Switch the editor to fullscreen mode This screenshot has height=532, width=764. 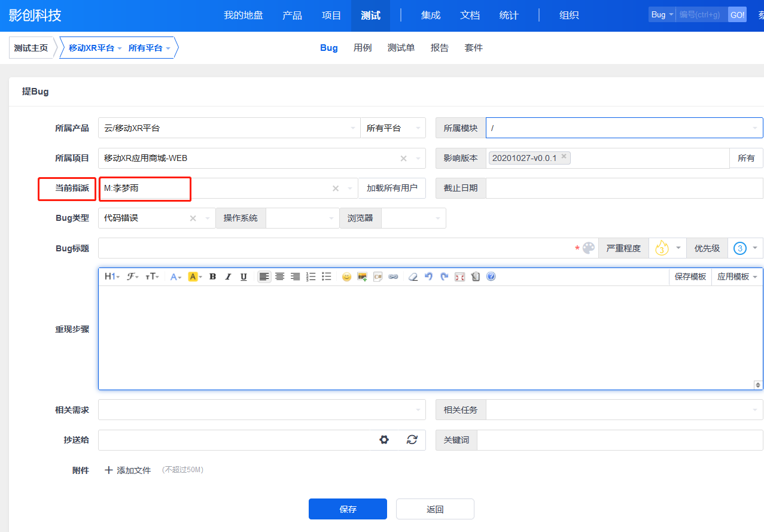coord(459,276)
